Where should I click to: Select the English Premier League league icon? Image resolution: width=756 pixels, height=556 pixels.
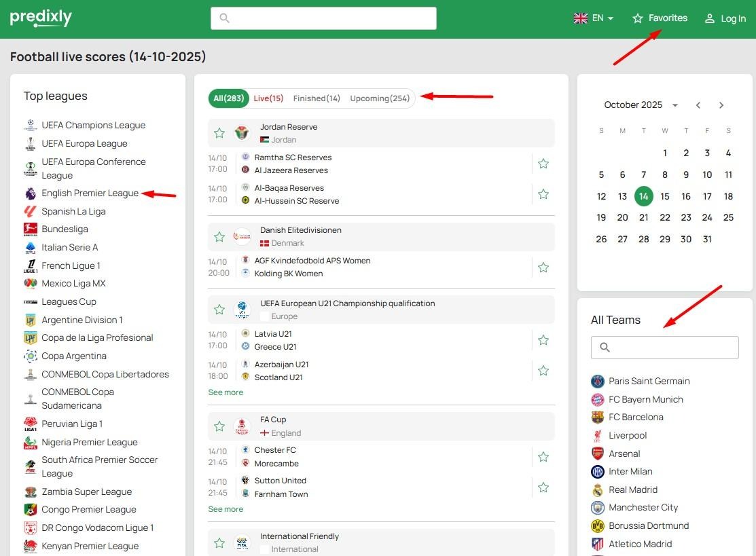(30, 193)
